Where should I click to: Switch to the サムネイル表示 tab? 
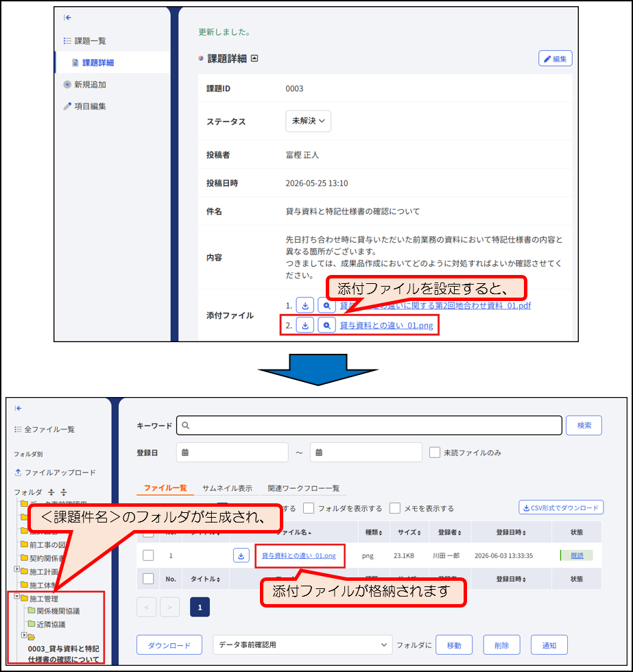point(227,488)
